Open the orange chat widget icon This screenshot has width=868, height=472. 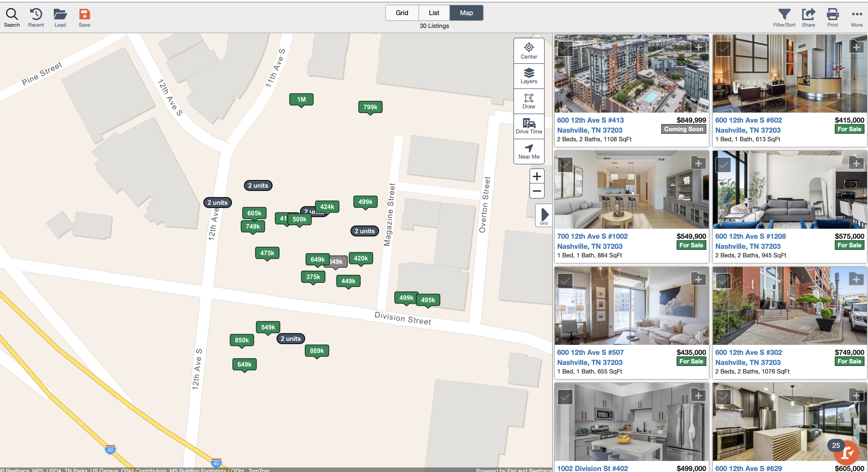[846, 453]
